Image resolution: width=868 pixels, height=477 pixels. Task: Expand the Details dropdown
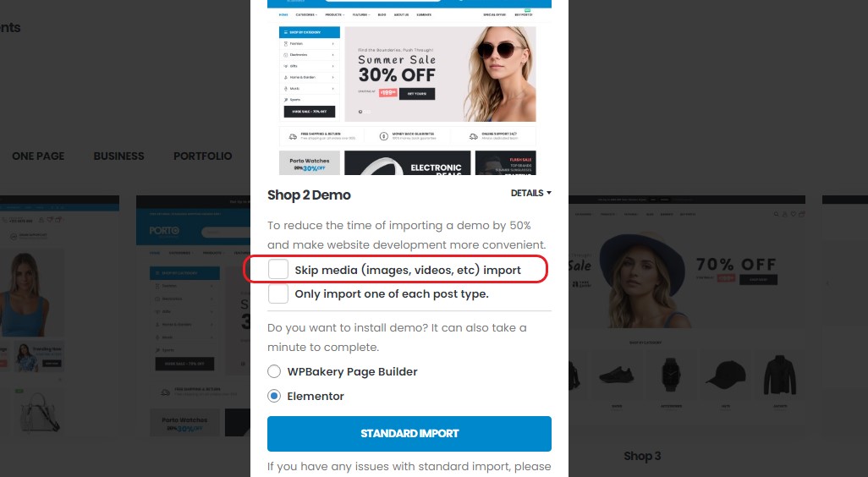pos(531,193)
